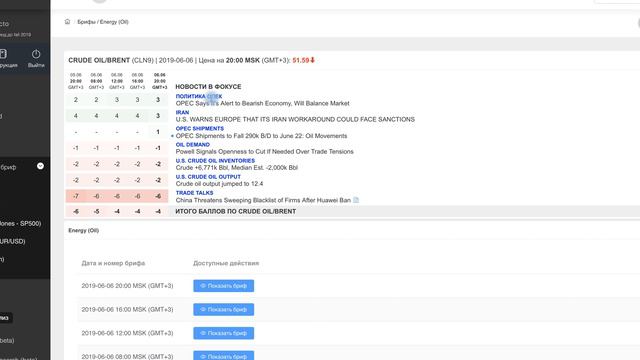Click the 1 score cell in OPEC SHIPMENTS row
This screenshot has width=640, height=360.
[158, 132]
